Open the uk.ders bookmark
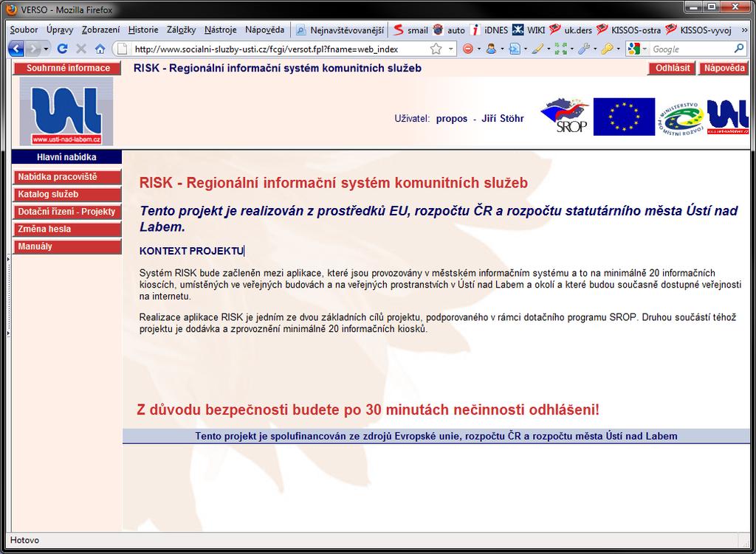This screenshot has width=756, height=554. click(x=571, y=30)
